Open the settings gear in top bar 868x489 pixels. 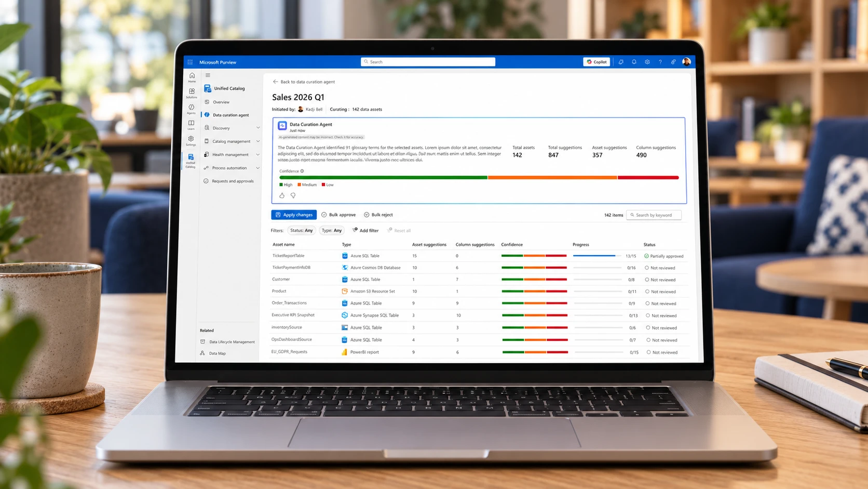tap(647, 62)
